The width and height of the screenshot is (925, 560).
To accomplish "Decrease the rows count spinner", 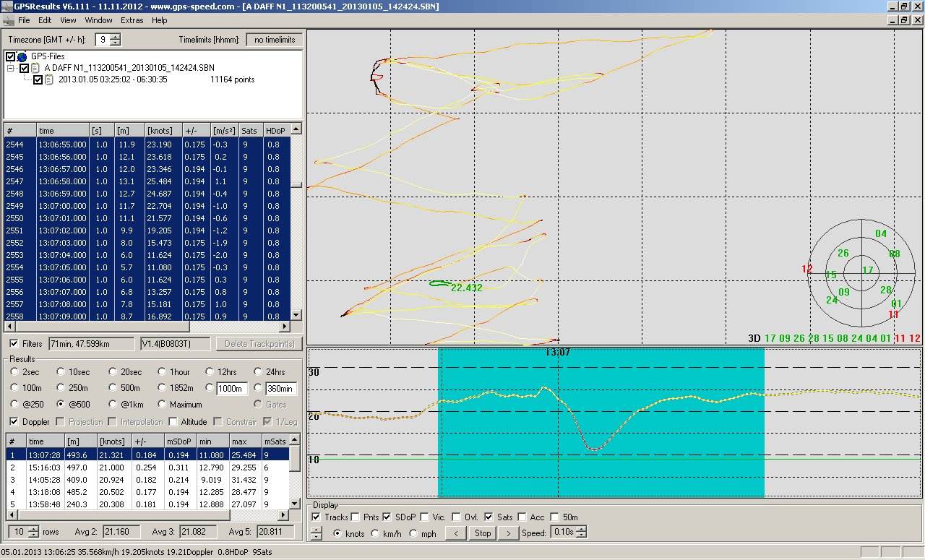I will 34,535.
